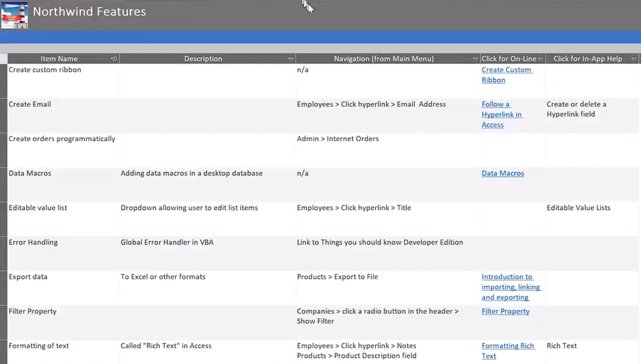The height and width of the screenshot is (364, 641).
Task: Click the Editable Value Lists in-app help cell
Action: coord(592,219)
